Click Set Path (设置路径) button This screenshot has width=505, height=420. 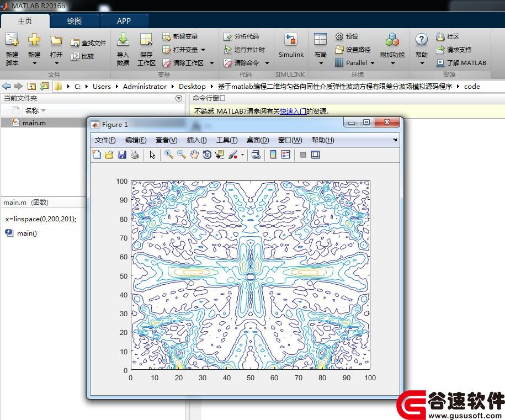353,50
